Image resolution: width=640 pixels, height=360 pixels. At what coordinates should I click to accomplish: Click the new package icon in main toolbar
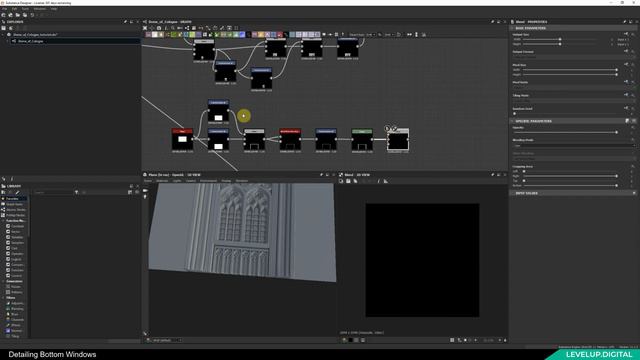pos(4,15)
